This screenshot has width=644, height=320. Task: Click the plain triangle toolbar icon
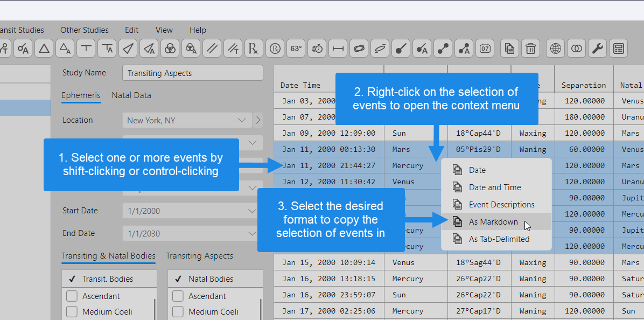coord(44,48)
